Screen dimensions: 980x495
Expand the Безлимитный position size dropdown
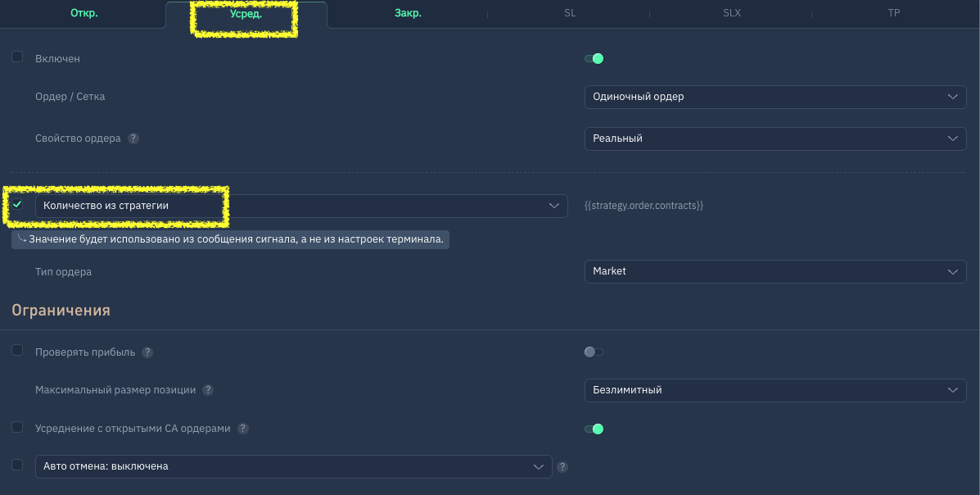click(x=775, y=390)
